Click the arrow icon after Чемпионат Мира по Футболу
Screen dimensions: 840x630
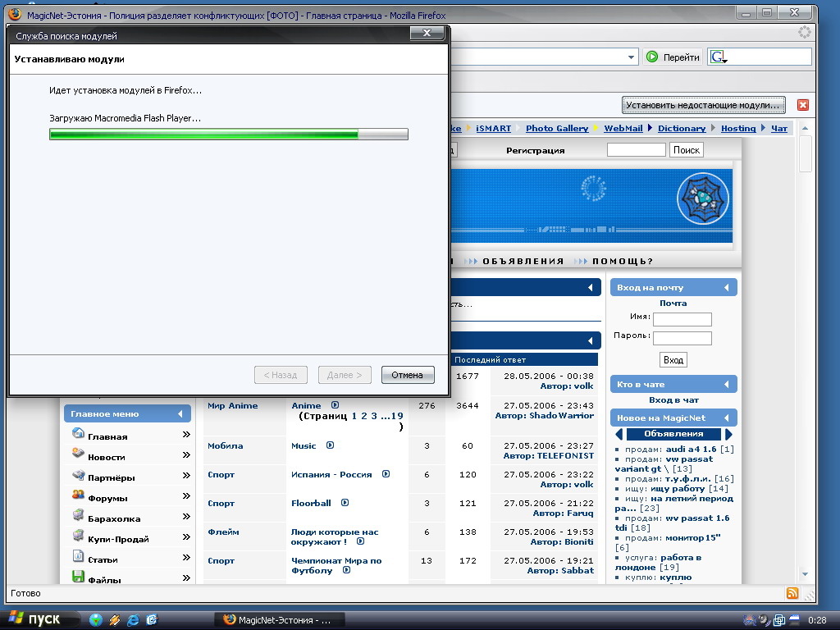347,570
